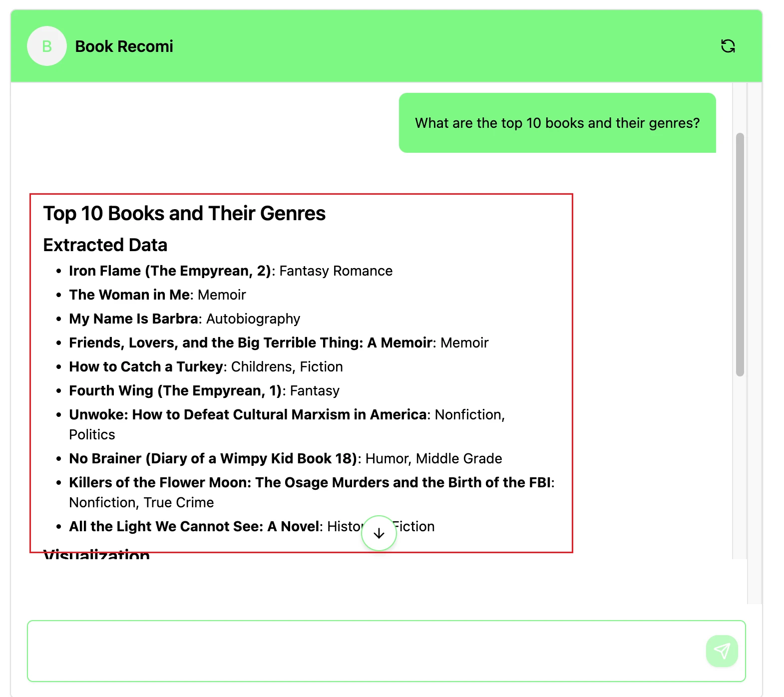The width and height of the screenshot is (784, 697).
Task: Focus the message input field
Action: [x=387, y=651]
